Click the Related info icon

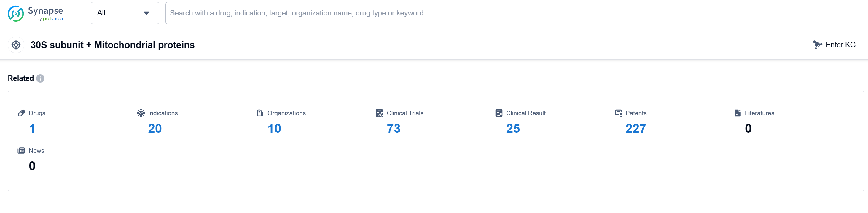coord(40,78)
